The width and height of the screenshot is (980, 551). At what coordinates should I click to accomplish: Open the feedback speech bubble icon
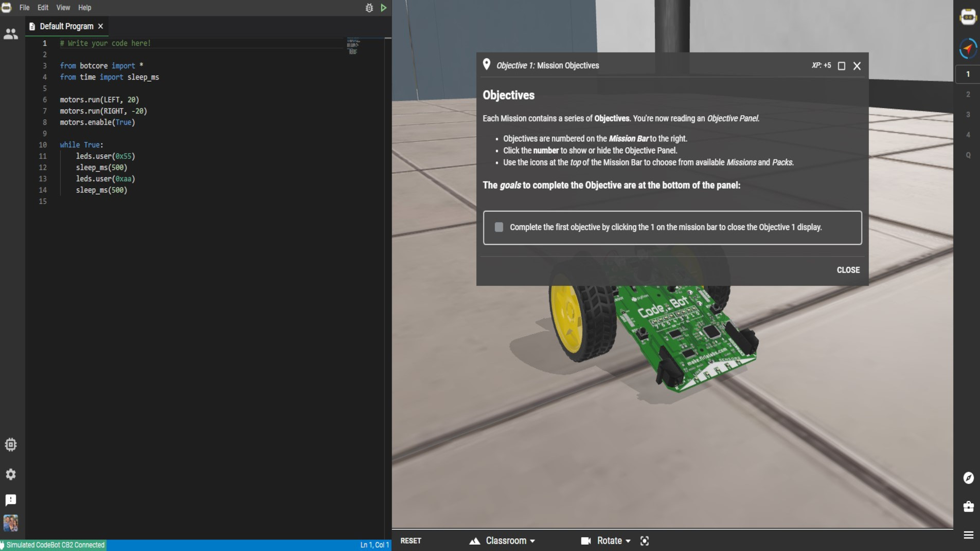click(11, 500)
